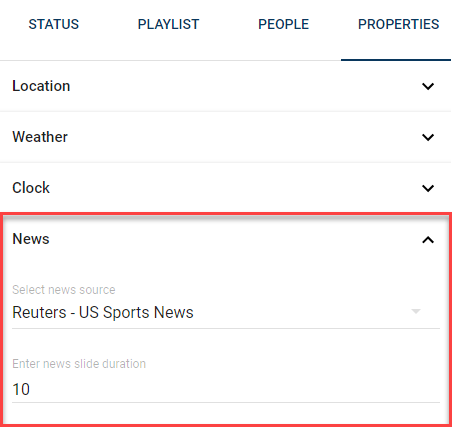Switch to the STATUS tab
Image resolution: width=452 pixels, height=427 pixels.
pyautogui.click(x=54, y=24)
